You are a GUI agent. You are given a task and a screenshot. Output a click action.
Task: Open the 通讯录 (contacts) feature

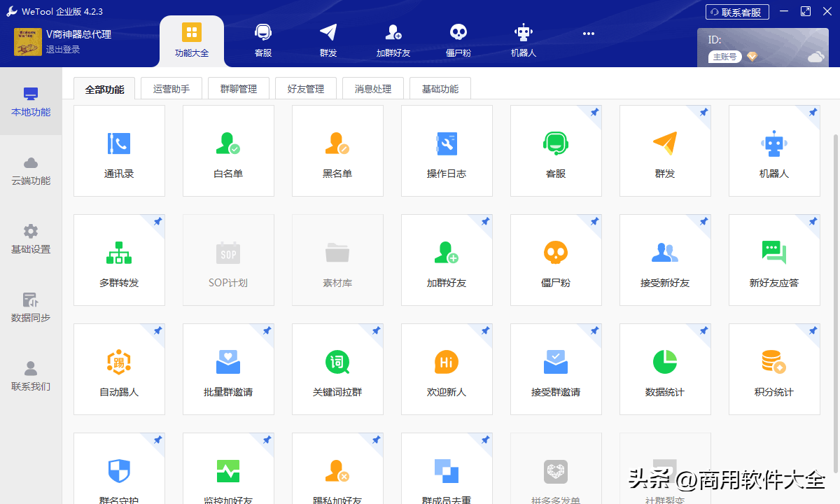click(x=119, y=150)
